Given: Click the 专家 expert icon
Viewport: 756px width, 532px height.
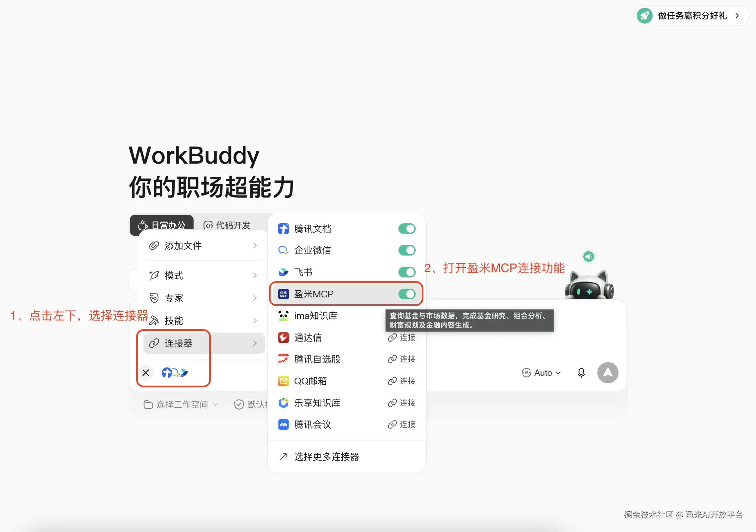Looking at the screenshot, I should coord(154,298).
